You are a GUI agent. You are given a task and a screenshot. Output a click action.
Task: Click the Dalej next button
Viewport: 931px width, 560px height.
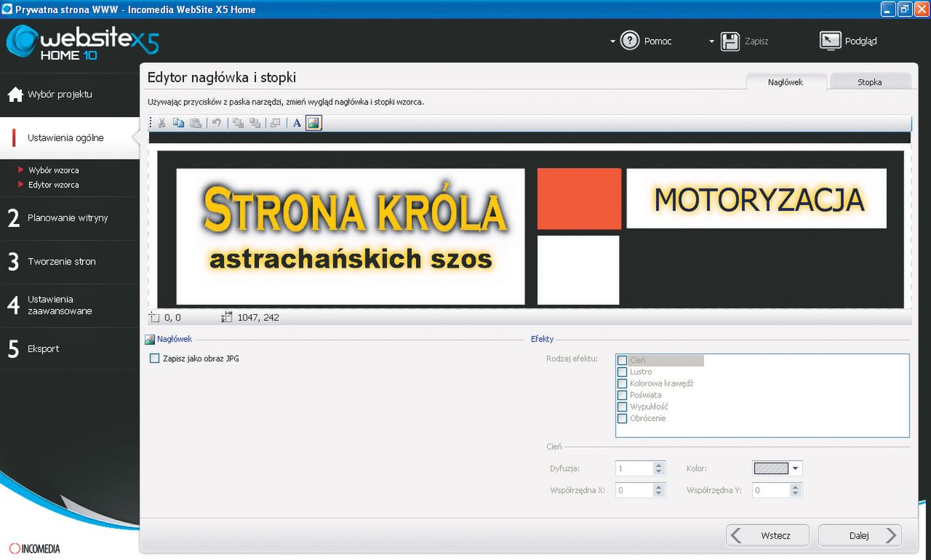click(x=860, y=535)
